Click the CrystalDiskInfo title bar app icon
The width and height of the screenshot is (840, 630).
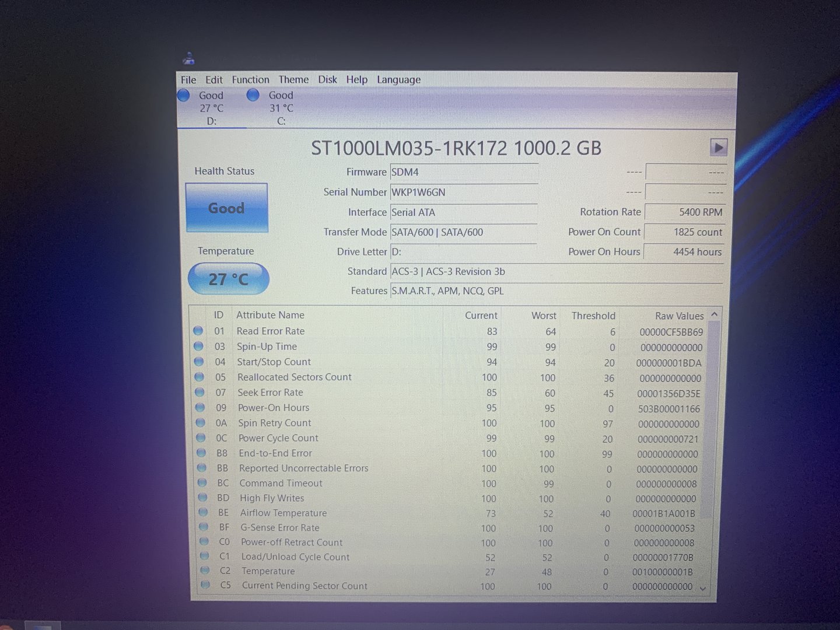188,58
